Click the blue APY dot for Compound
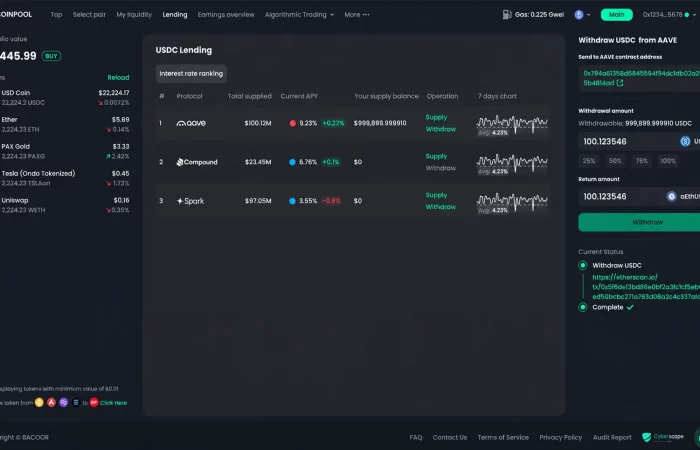 tap(292, 162)
